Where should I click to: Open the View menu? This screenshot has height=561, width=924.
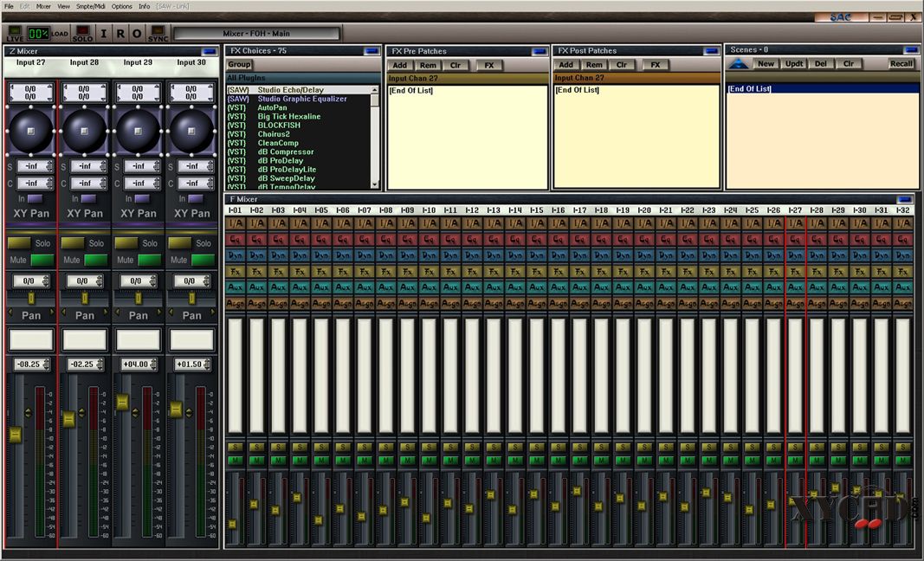[x=63, y=6]
